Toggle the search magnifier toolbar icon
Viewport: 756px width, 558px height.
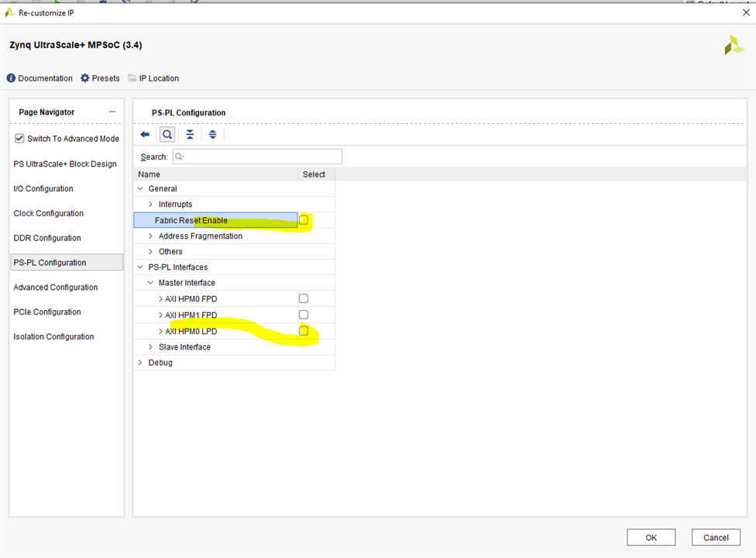pyautogui.click(x=167, y=135)
